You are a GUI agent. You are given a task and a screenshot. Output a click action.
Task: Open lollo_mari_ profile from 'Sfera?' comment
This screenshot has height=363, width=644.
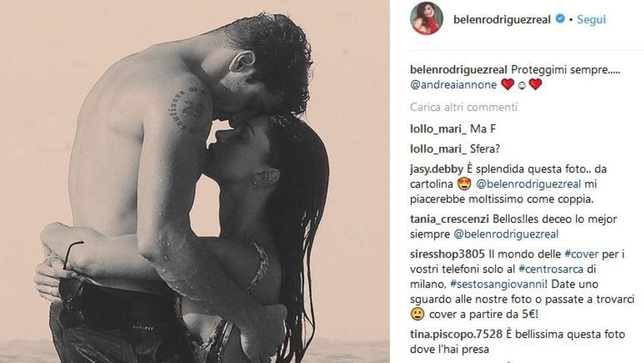point(438,149)
